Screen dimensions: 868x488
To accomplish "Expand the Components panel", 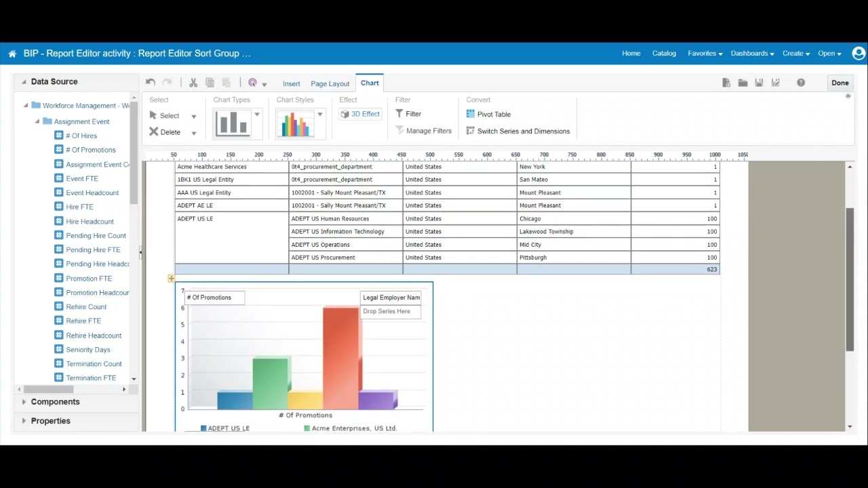I will 24,402.
